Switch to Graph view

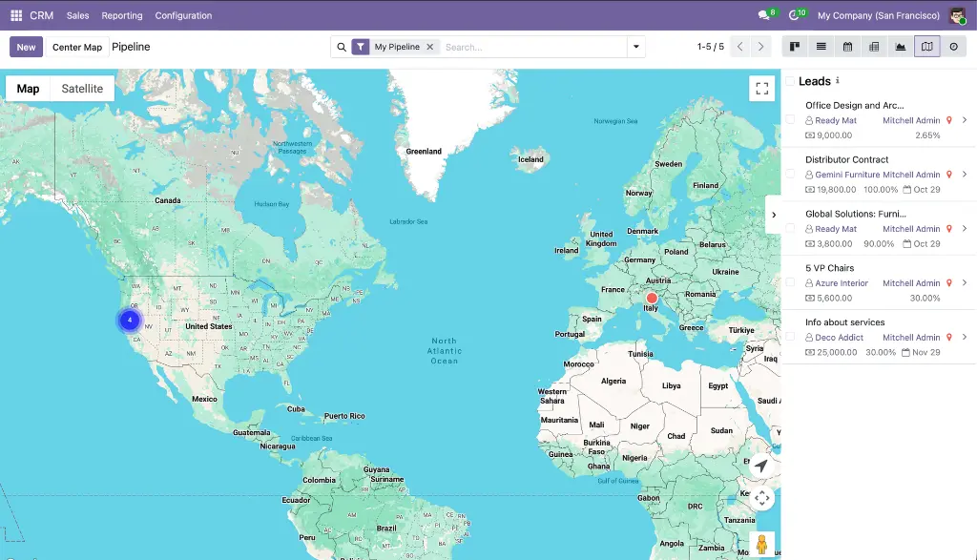901,47
